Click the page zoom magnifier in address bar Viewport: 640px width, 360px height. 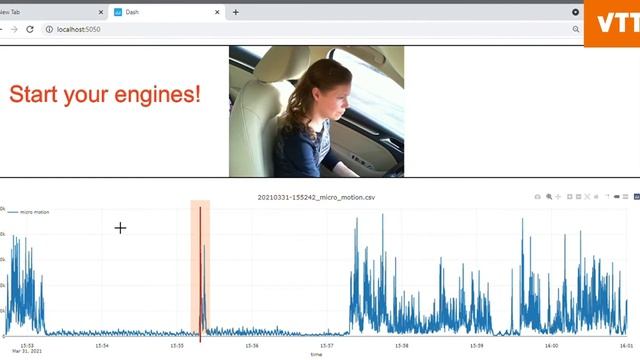click(576, 29)
